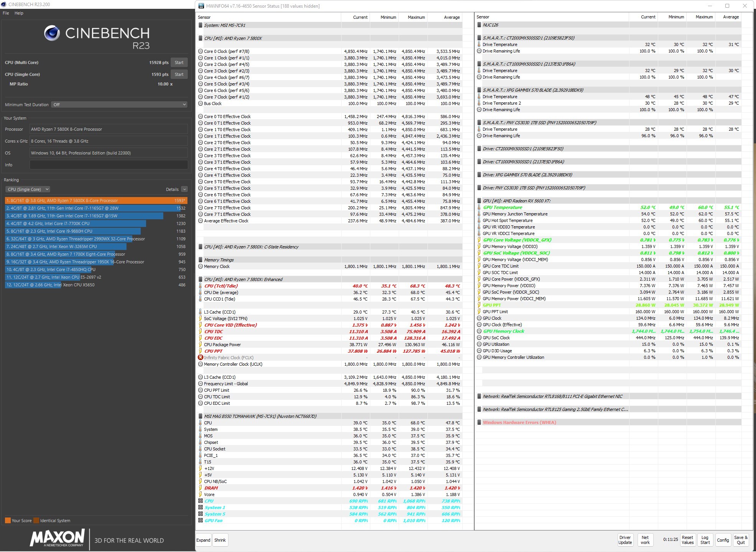Click the Cinebench R23 sphere logo
Screen dimensions: 756x552
click(x=52, y=33)
